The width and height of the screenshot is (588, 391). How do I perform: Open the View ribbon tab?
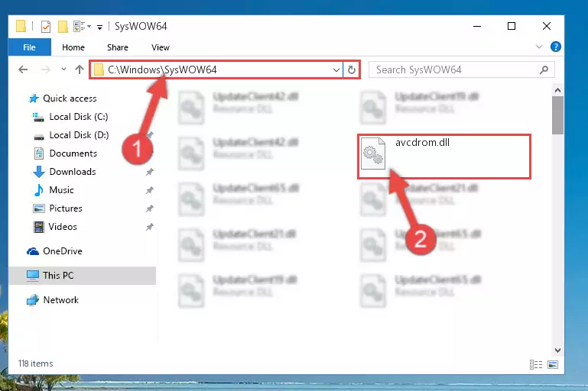tap(160, 47)
